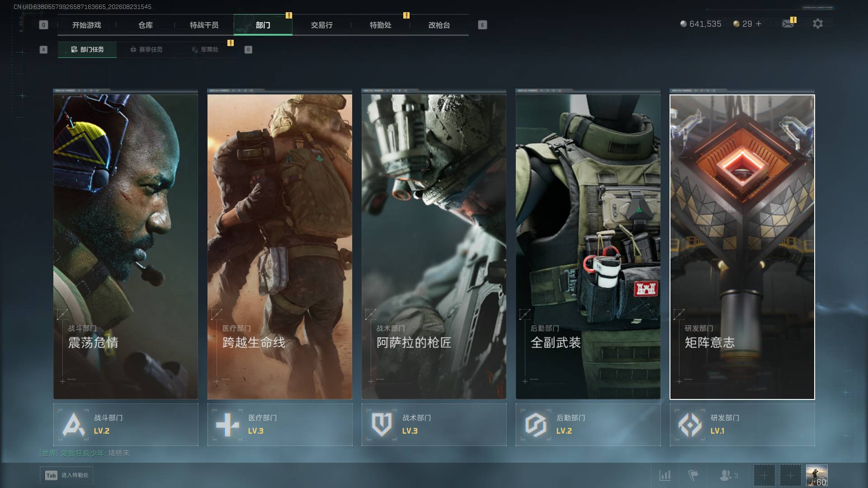
Task: Click the 战斗部门 emblem icon
Action: [x=74, y=424]
